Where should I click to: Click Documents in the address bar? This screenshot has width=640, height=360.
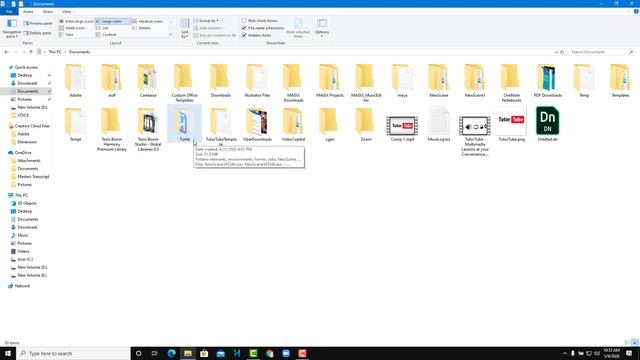tap(79, 52)
